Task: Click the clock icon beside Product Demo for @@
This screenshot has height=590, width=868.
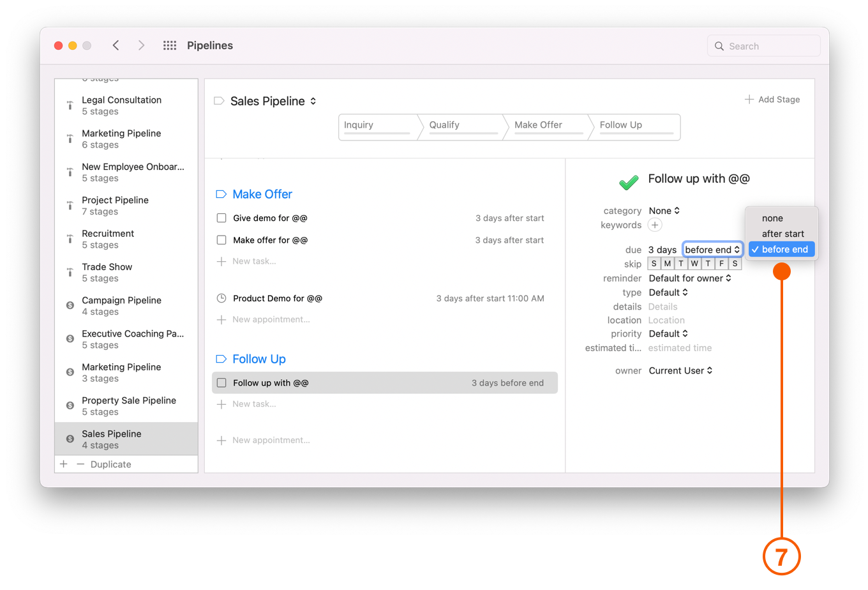Action: [x=221, y=298]
